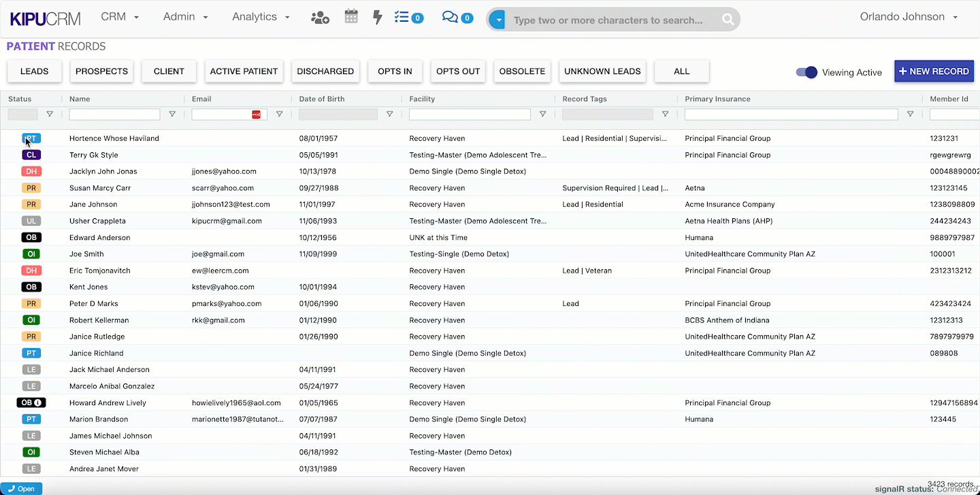Viewport: 980px width, 495px height.
Task: Click the magnifying glass search icon
Action: 728,20
